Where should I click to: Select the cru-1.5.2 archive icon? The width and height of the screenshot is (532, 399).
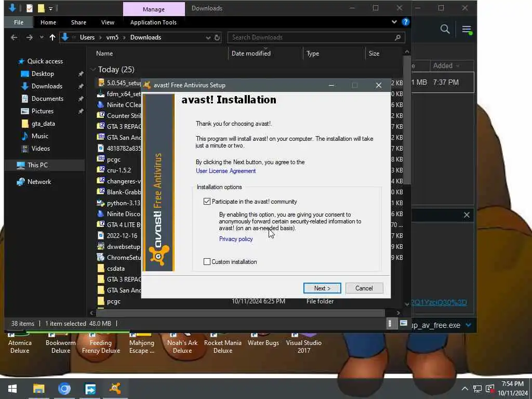pyautogui.click(x=100, y=170)
